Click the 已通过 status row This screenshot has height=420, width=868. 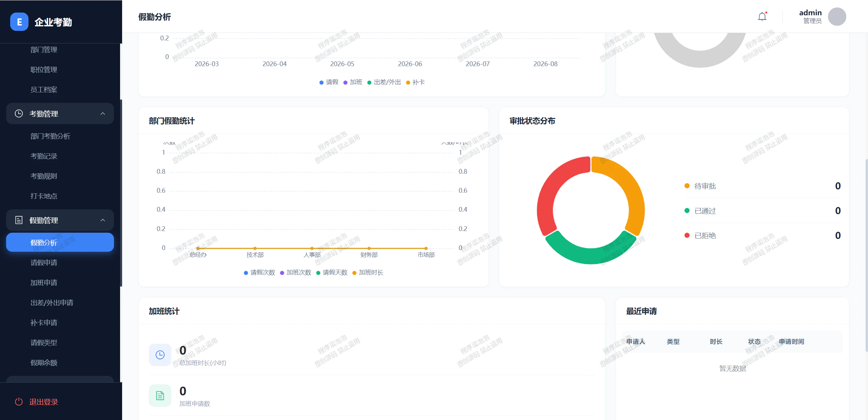click(763, 211)
